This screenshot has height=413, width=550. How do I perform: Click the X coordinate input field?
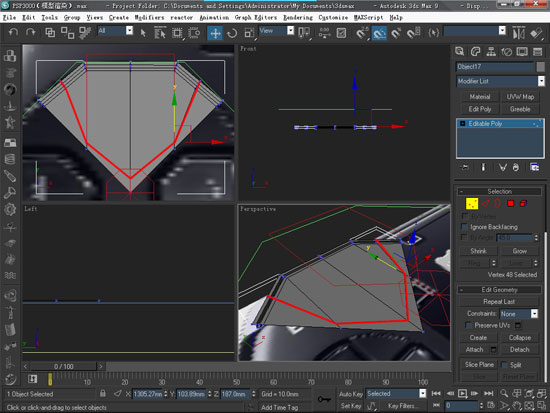(x=147, y=394)
